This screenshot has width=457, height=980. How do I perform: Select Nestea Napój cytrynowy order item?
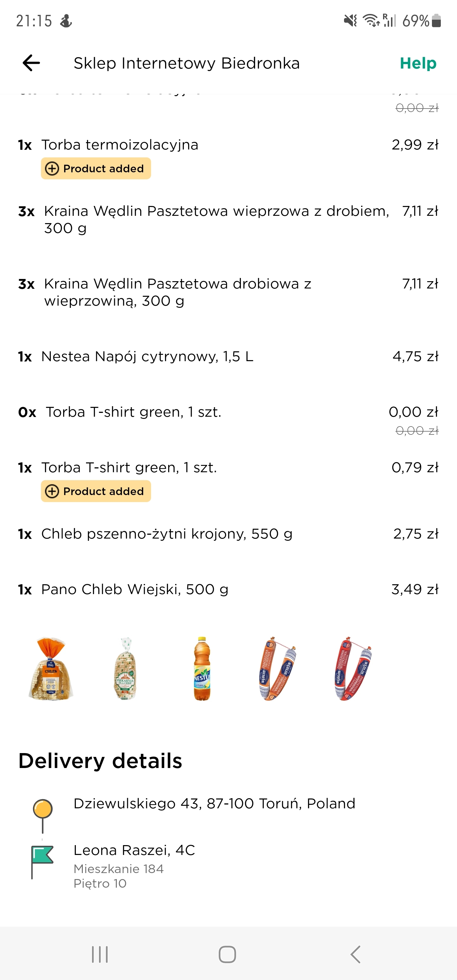147,356
